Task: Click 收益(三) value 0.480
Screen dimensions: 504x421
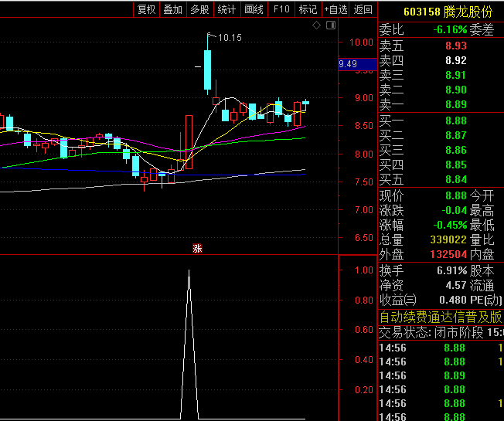Action: click(x=453, y=300)
